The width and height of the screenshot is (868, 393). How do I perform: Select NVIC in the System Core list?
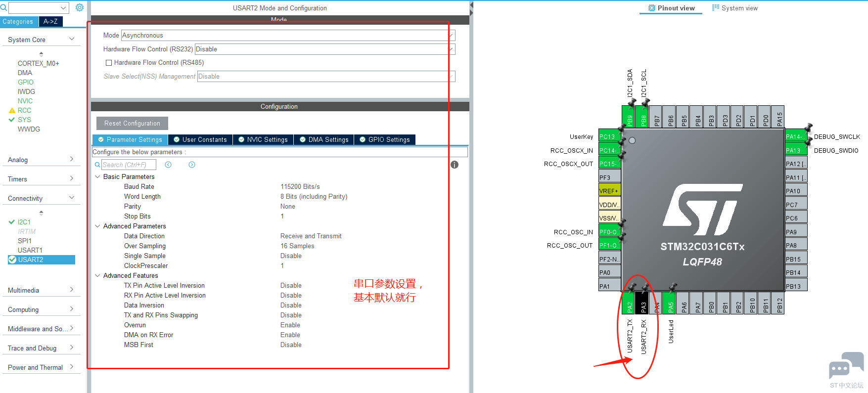[25, 101]
